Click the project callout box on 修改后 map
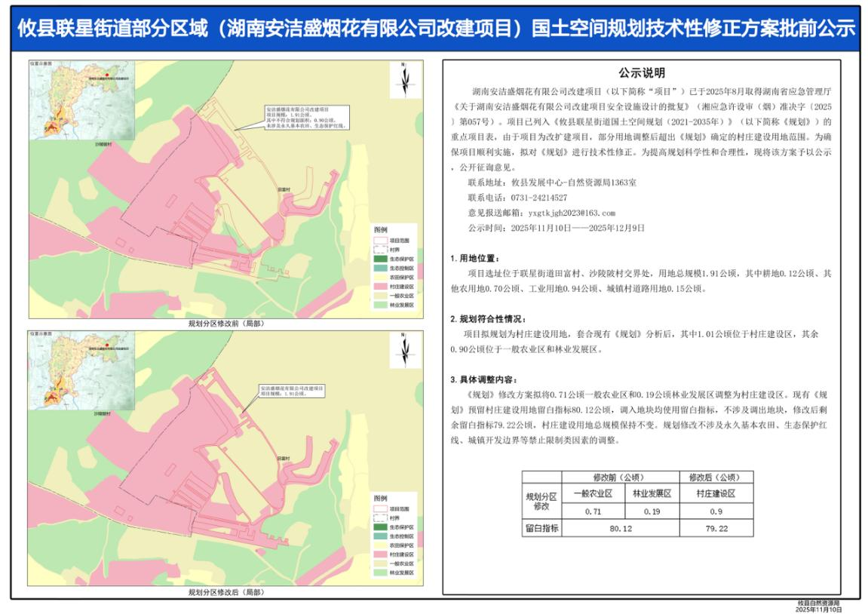 point(290,390)
